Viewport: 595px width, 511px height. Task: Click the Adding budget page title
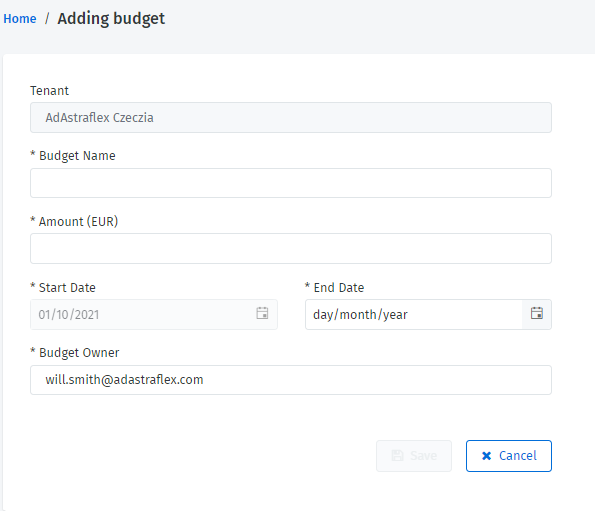111,19
